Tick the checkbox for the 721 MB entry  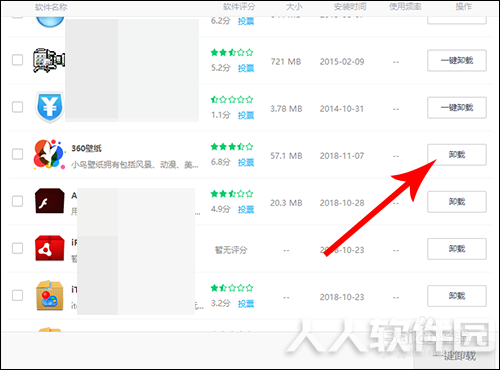[17, 60]
